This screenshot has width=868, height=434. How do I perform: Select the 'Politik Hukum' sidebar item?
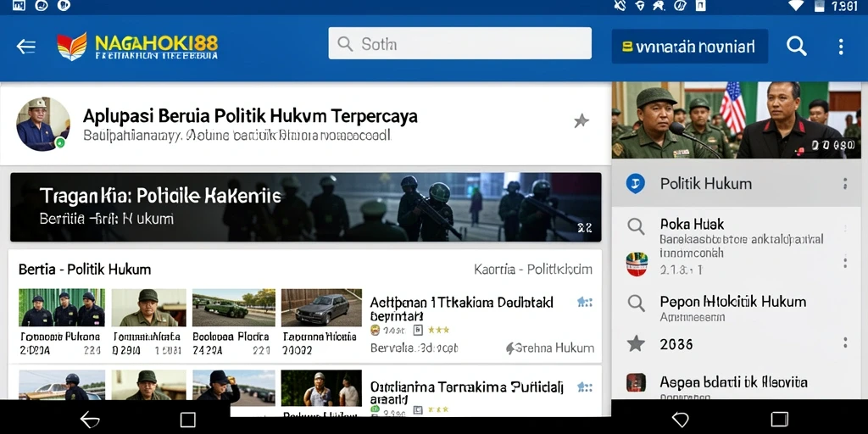click(737, 183)
